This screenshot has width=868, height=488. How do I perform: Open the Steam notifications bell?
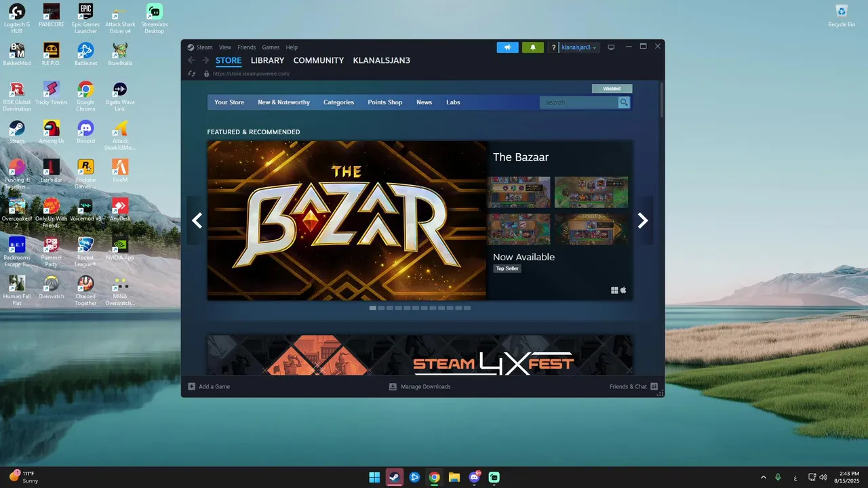click(x=532, y=47)
